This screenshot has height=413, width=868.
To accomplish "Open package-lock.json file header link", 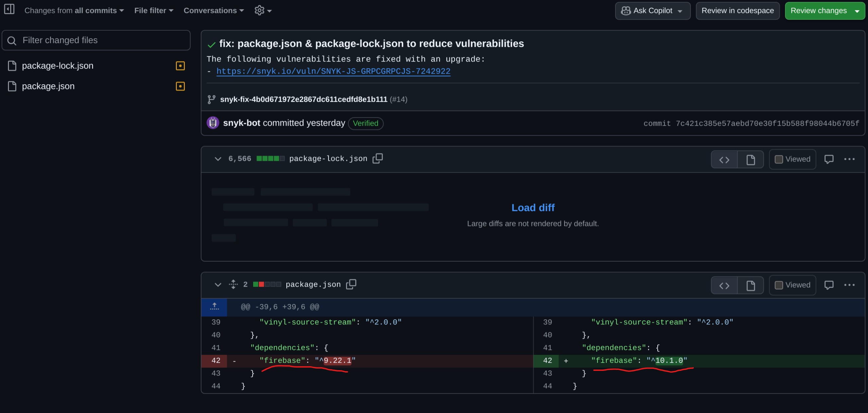I will 328,159.
